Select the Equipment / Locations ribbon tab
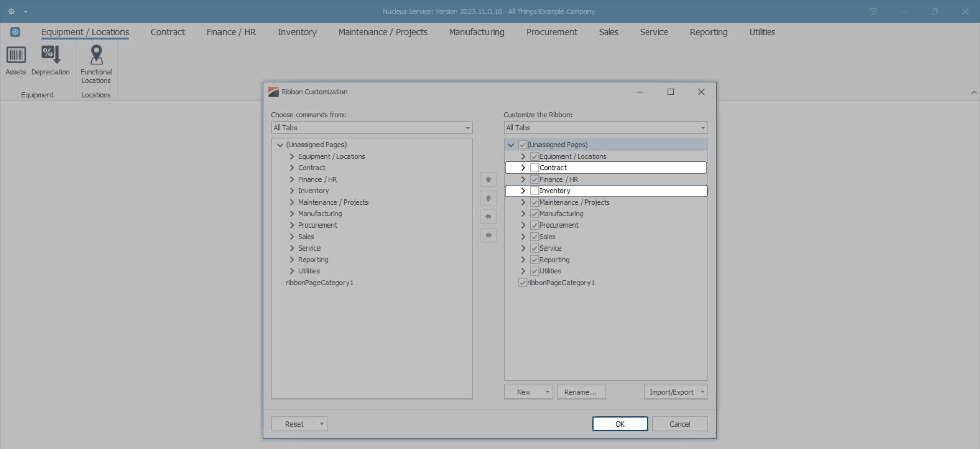Screen dimensions: 980x449 (x=85, y=32)
